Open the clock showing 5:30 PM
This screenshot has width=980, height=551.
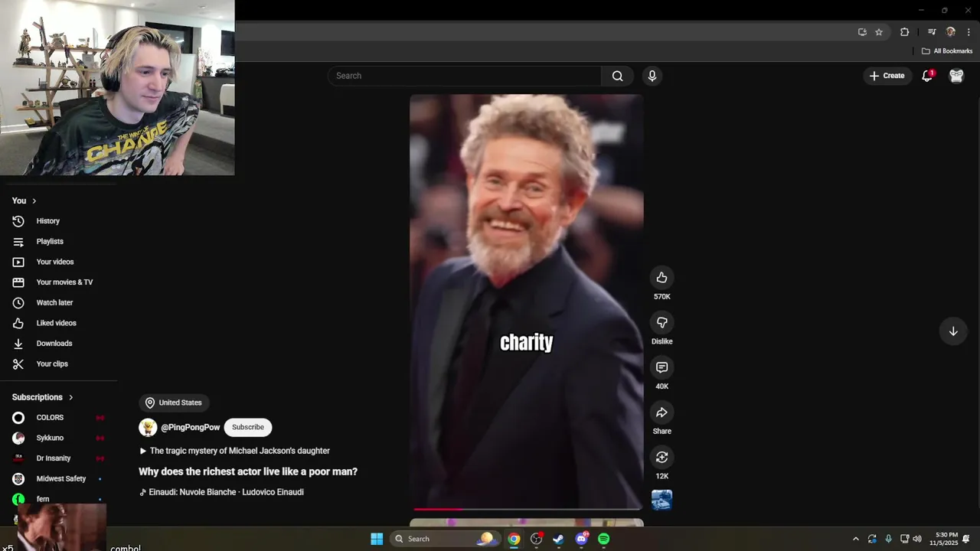click(945, 539)
